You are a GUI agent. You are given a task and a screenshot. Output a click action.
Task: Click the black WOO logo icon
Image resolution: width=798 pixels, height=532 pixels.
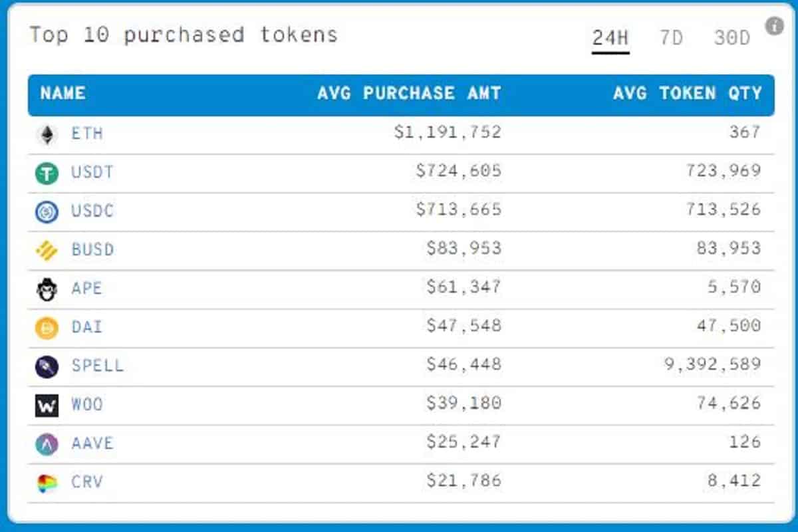pos(47,405)
